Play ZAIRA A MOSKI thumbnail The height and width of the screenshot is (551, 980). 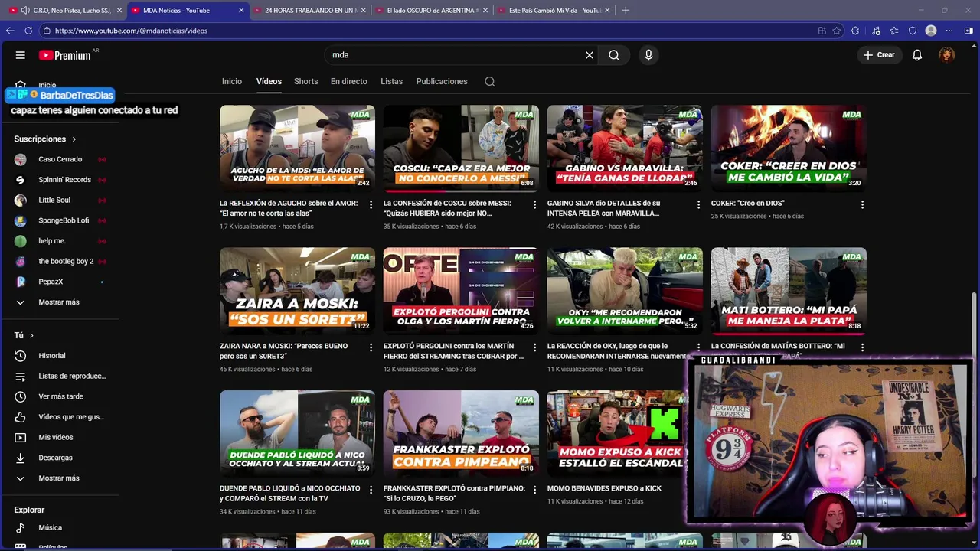[x=297, y=291]
